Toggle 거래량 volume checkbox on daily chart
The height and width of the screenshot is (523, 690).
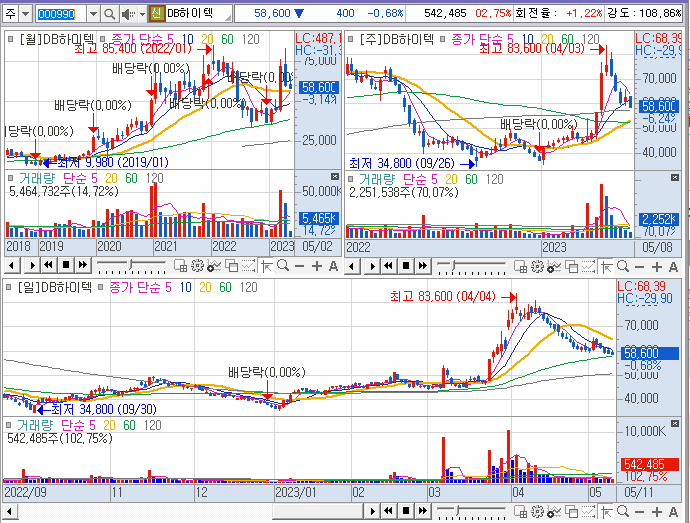pyautogui.click(x=8, y=425)
